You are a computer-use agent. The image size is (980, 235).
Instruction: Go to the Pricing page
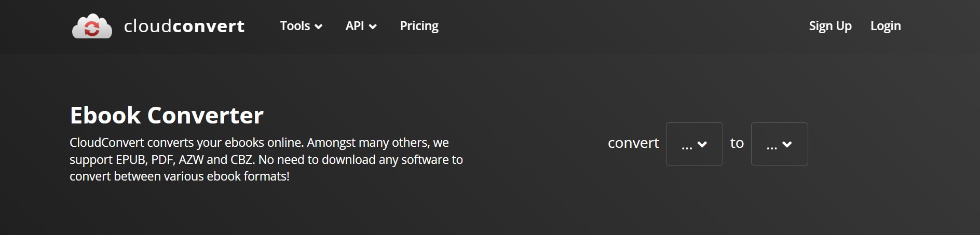pos(419,26)
